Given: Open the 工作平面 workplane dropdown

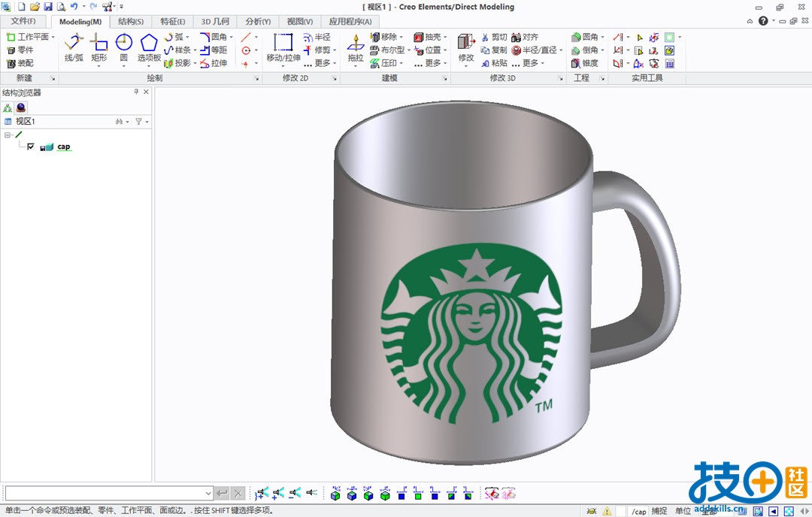Looking at the screenshot, I should (53, 37).
